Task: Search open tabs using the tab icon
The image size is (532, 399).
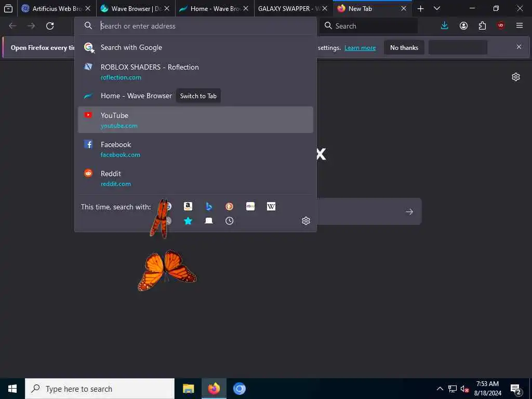Action: tap(209, 221)
